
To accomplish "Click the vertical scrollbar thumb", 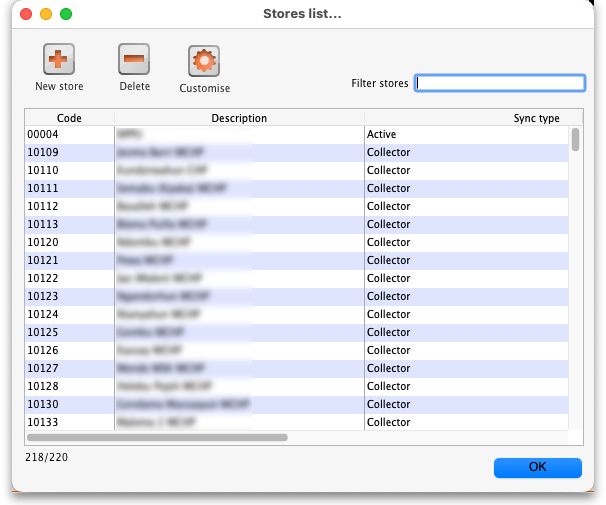I will coord(575,140).
